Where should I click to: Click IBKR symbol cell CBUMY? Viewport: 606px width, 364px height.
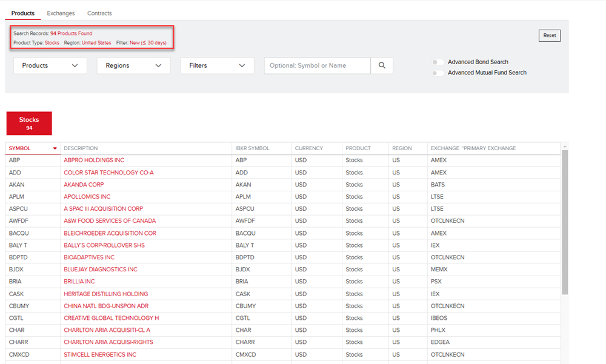246,306
